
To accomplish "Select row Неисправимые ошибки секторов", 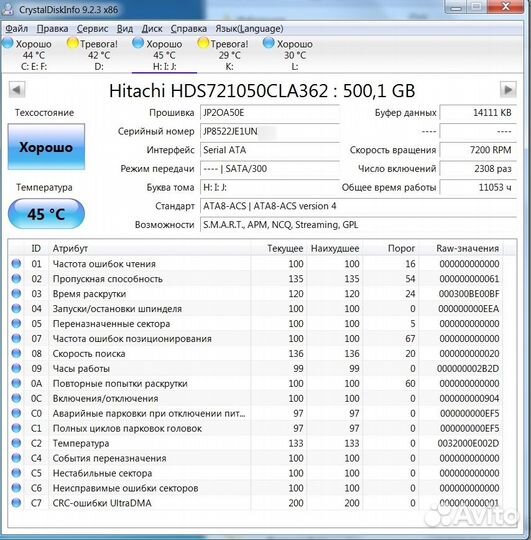I will pyautogui.click(x=255, y=488).
